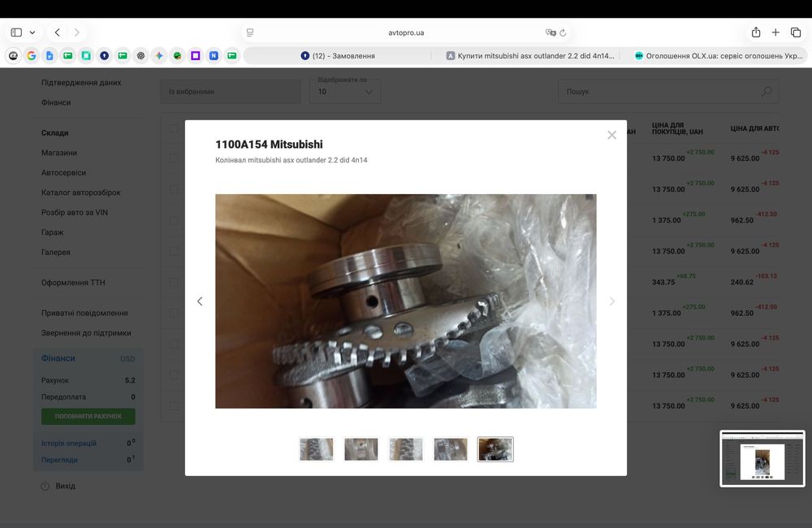The height and width of the screenshot is (528, 812).
Task: Open Підтвердження даних in sidebar
Action: (81, 82)
